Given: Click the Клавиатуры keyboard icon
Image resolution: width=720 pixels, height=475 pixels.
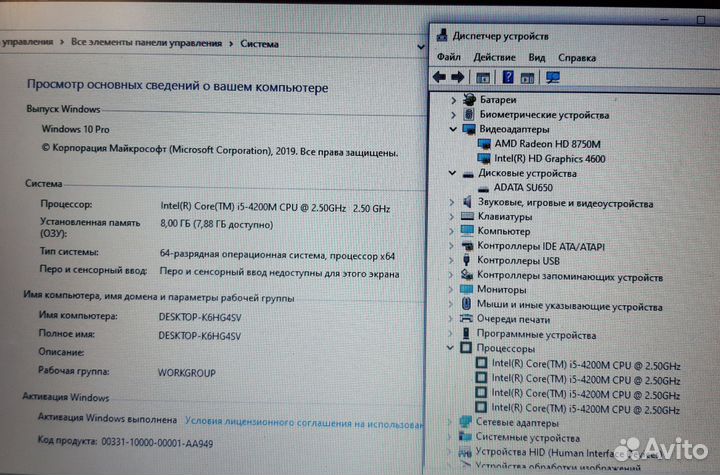Looking at the screenshot, I should point(467,216).
